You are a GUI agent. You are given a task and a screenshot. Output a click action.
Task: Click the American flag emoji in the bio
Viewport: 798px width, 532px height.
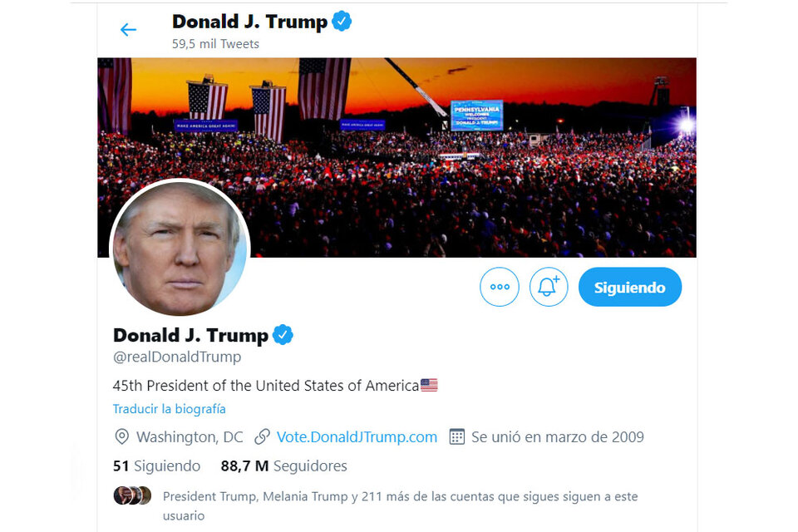pos(429,385)
